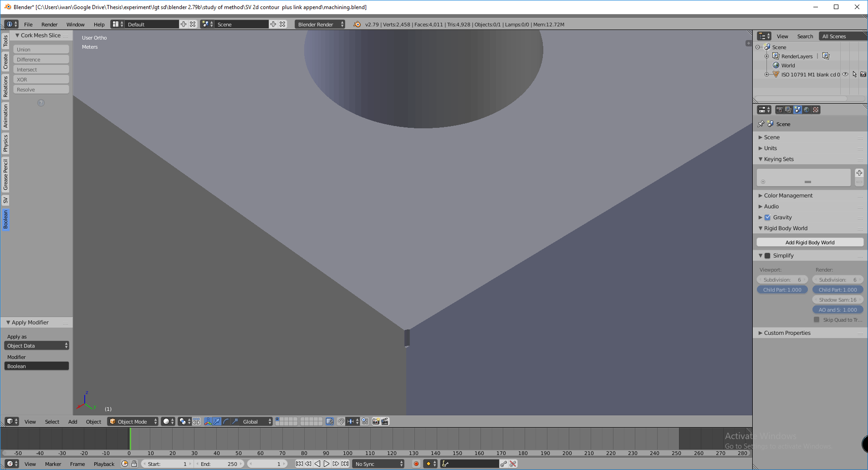The image size is (868, 470).
Task: Play the animation forward
Action: (x=327, y=464)
